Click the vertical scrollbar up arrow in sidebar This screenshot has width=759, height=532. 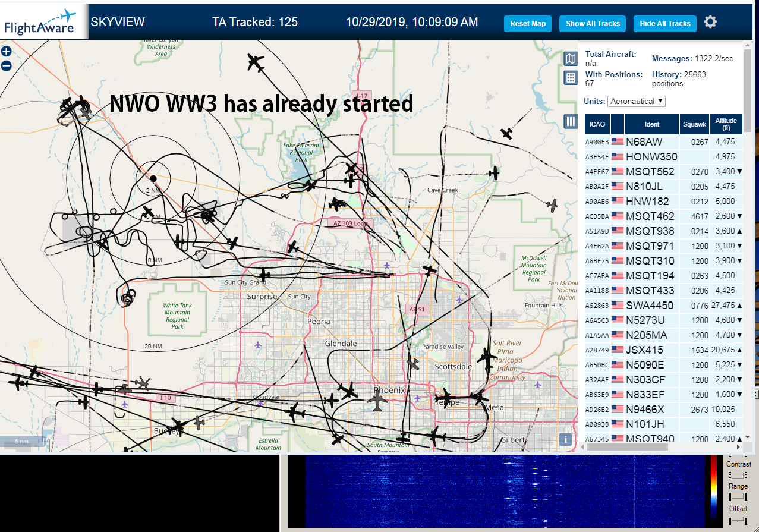(x=748, y=45)
